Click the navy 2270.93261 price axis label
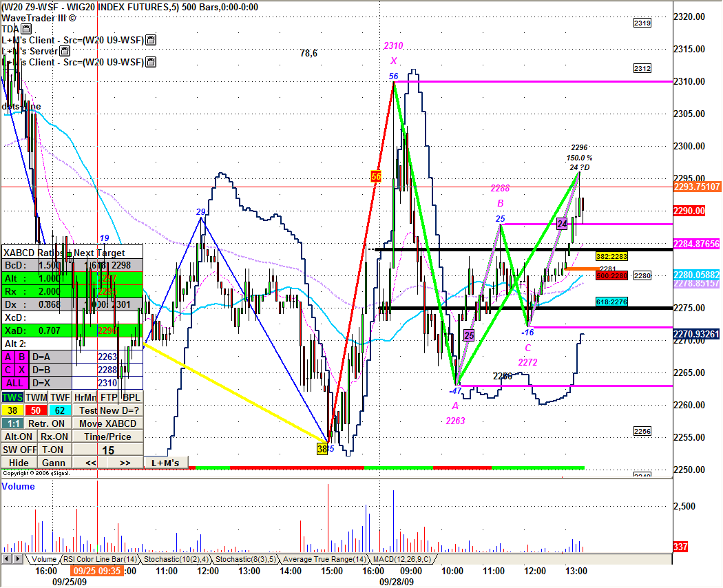This screenshot has height=588, width=723. (696, 334)
